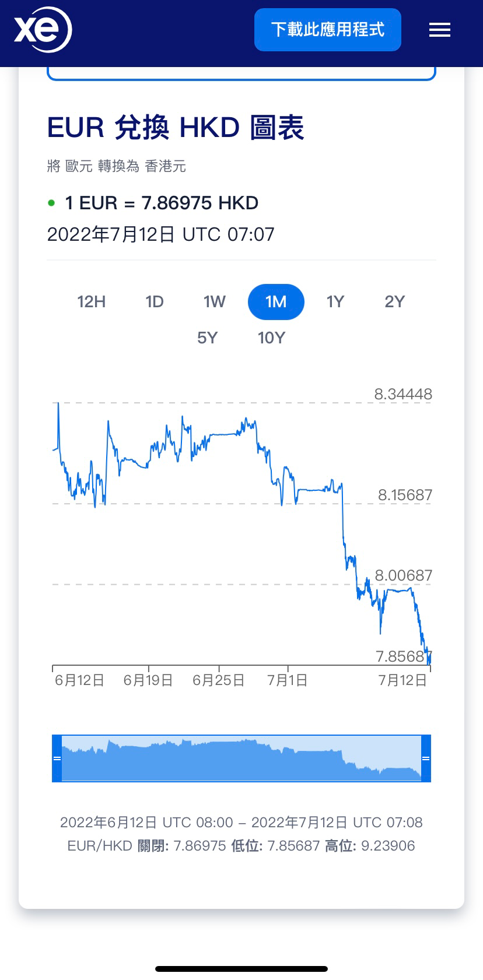Click the chart navigator overview area
The height and width of the screenshot is (980, 483).
pos(241,758)
